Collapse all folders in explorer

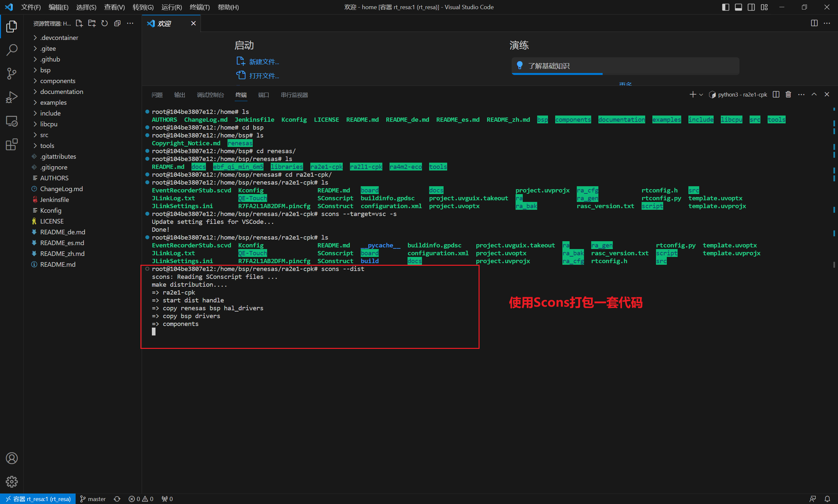(117, 23)
